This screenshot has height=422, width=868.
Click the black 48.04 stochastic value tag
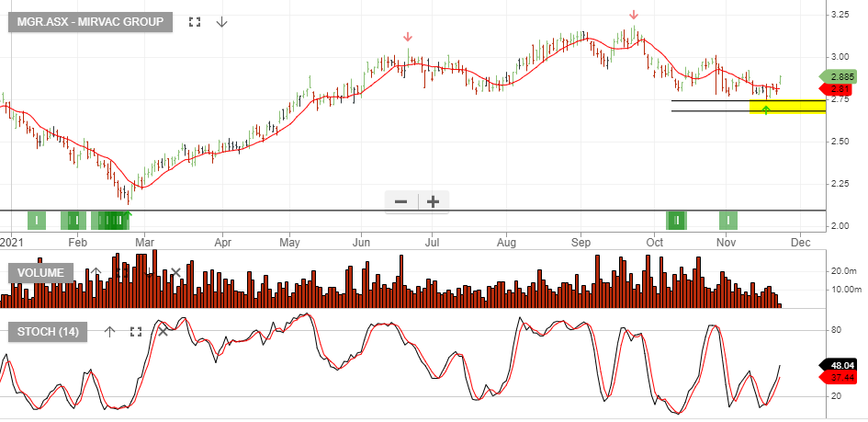[x=838, y=366]
